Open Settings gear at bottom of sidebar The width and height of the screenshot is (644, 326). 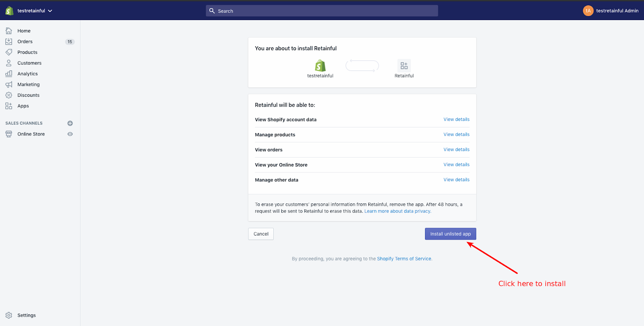9,315
